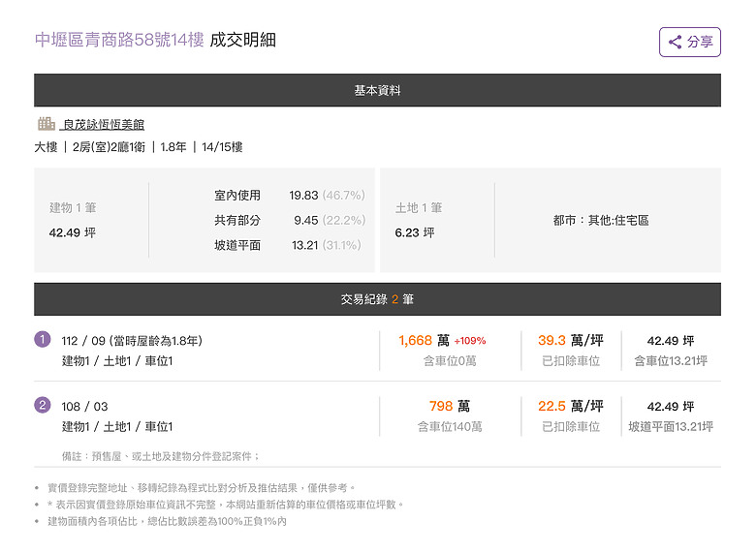Click the 分享 share button
Image resolution: width=756 pixels, height=553 pixels.
(x=690, y=42)
